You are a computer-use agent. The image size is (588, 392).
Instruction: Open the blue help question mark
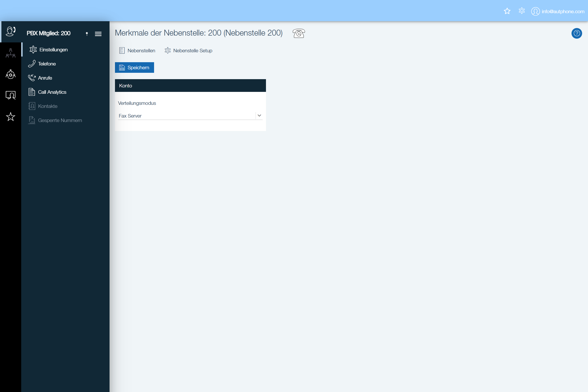coord(576,33)
